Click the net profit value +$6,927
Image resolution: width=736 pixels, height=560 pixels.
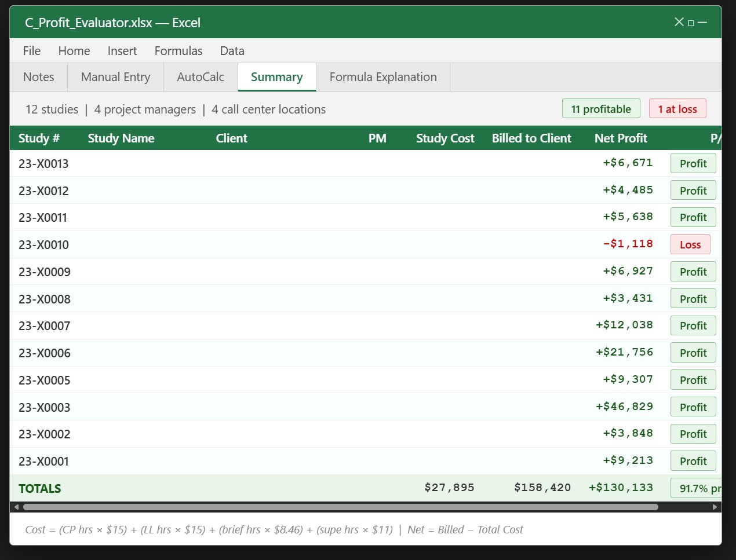628,271
